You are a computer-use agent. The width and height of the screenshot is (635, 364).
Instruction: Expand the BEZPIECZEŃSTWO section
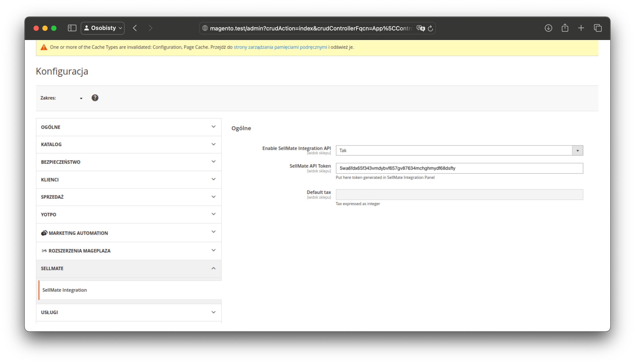[x=129, y=162]
